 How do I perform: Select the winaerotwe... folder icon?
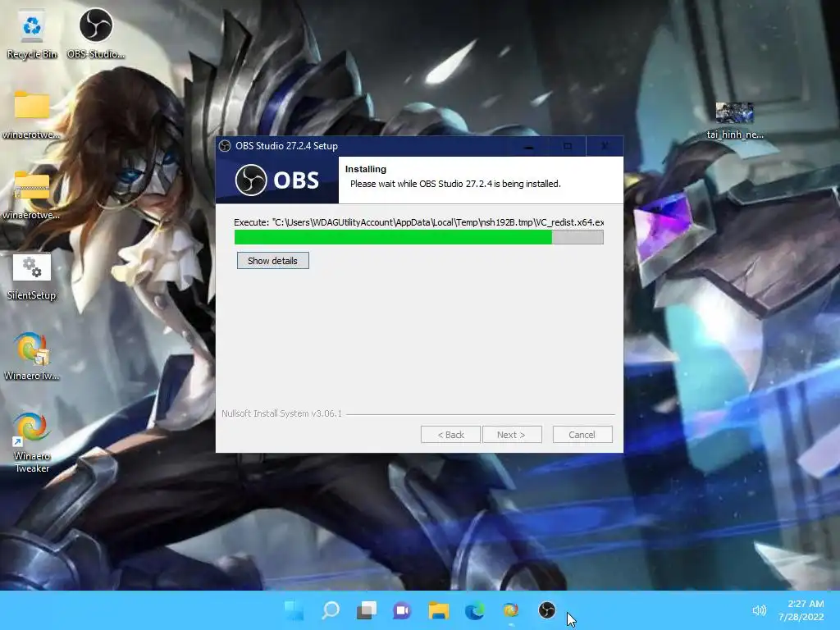coord(32,115)
